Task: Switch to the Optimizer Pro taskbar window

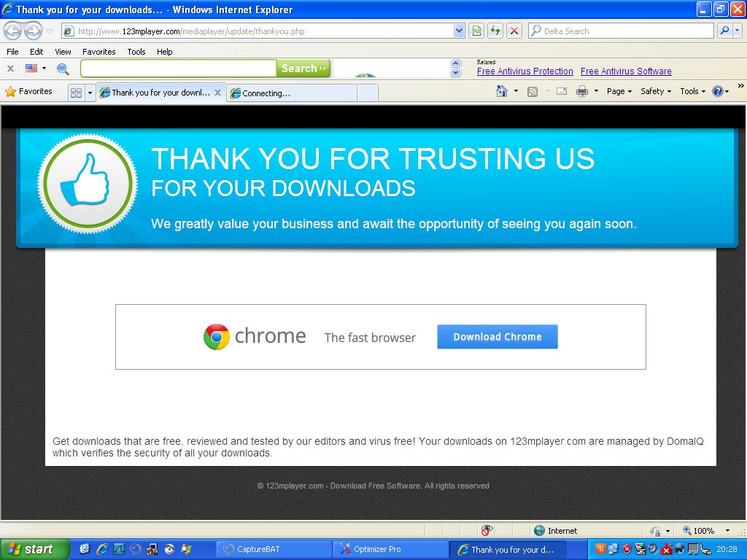Action: coord(391,550)
